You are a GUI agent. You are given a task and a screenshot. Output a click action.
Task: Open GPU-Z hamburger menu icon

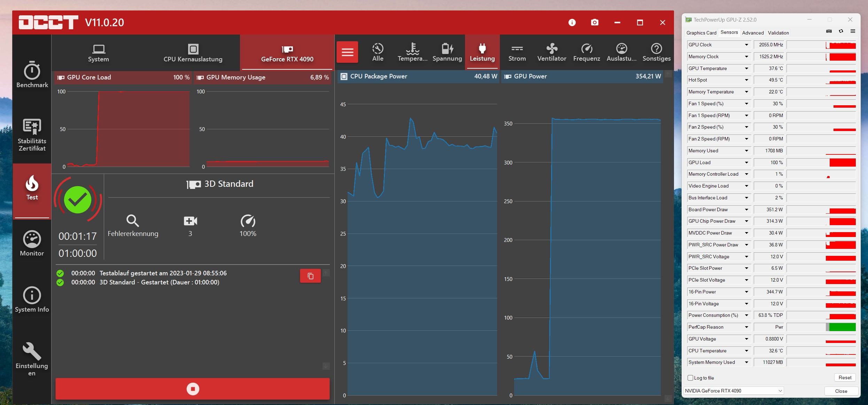[x=853, y=31]
